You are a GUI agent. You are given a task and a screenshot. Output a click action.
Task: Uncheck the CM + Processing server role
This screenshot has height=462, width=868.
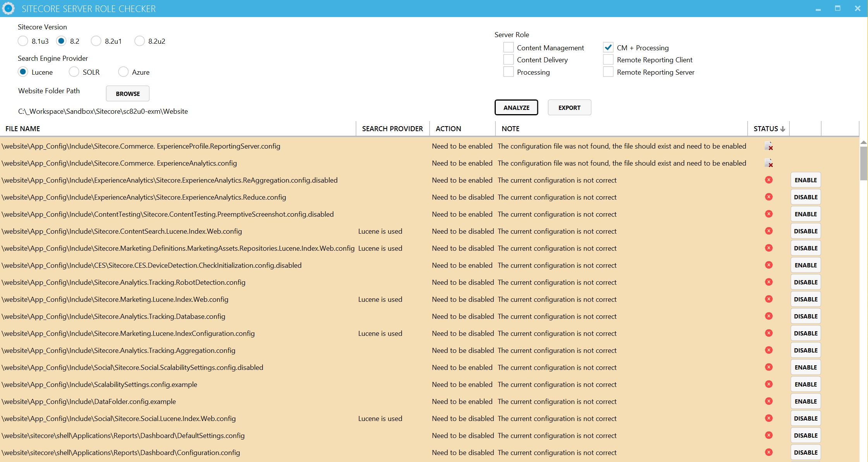pyautogui.click(x=608, y=48)
